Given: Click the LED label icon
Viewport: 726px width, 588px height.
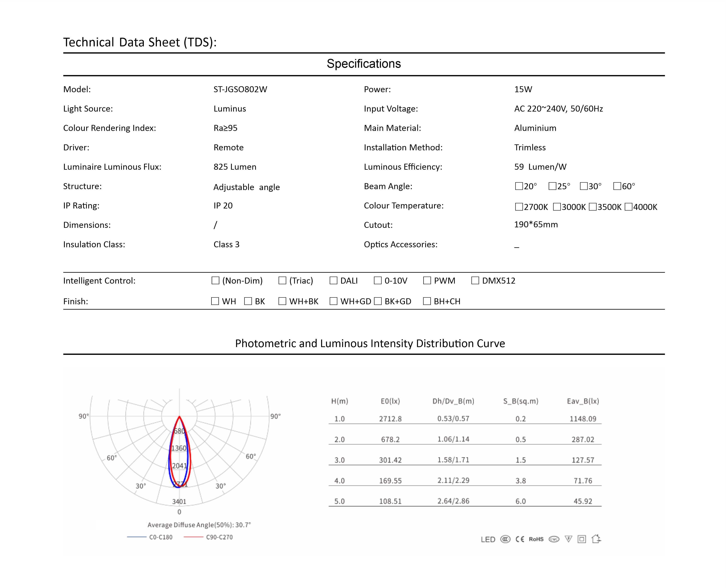Looking at the screenshot, I should [x=488, y=539].
